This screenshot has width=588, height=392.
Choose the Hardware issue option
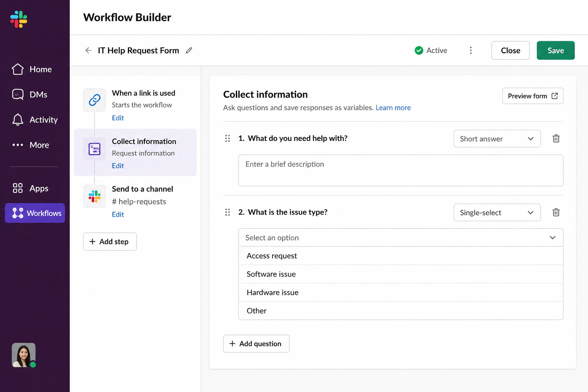400,292
